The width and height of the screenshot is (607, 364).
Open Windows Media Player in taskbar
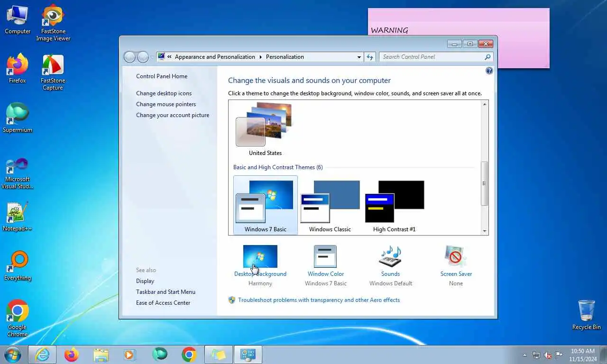tap(129, 355)
